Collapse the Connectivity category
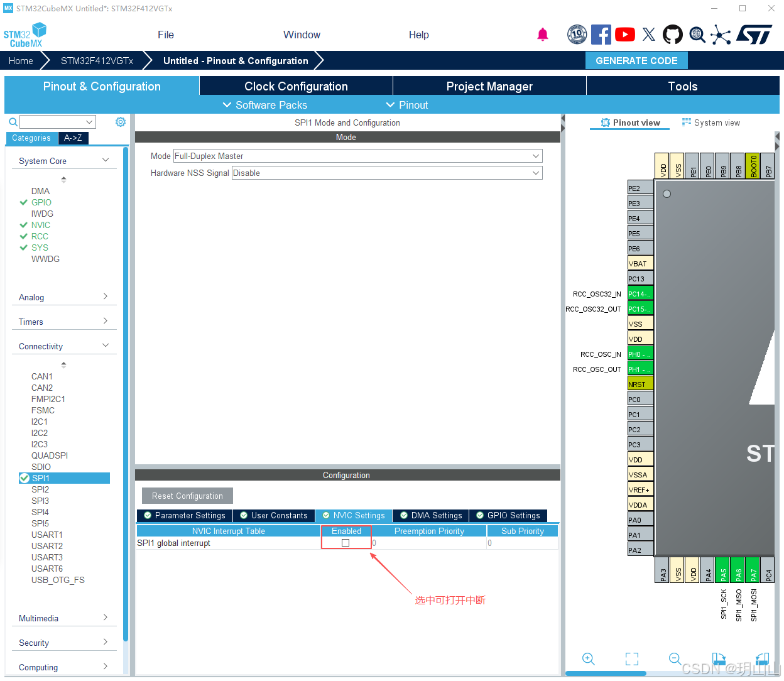 (x=106, y=346)
